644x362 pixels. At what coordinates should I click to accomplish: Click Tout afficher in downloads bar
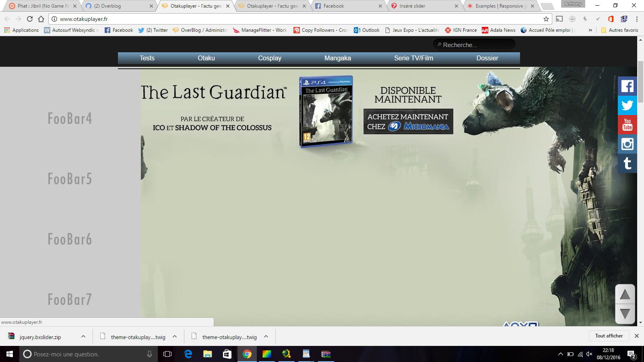(x=609, y=336)
